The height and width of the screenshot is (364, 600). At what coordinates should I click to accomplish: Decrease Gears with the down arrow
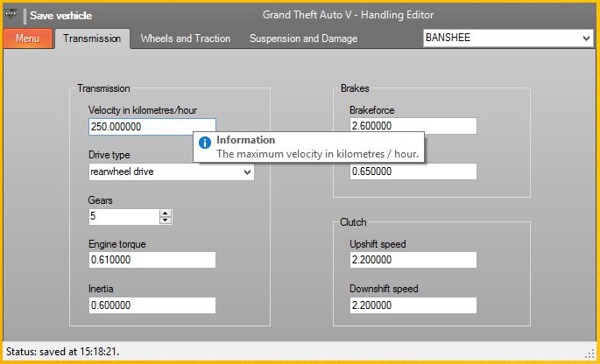click(x=166, y=220)
